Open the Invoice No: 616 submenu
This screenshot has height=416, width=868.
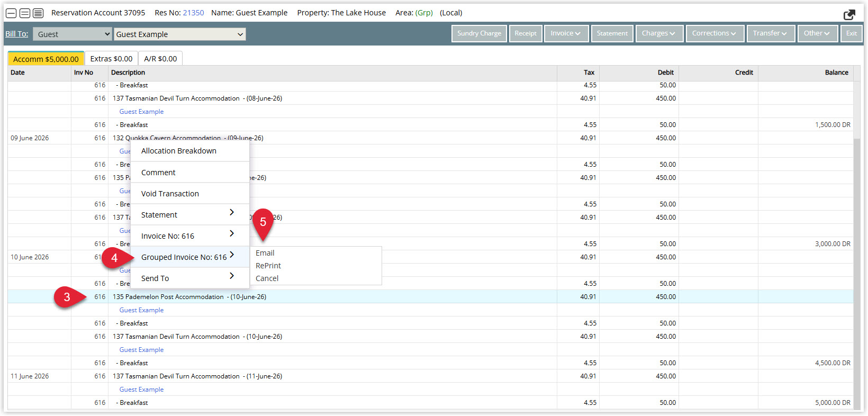point(190,236)
